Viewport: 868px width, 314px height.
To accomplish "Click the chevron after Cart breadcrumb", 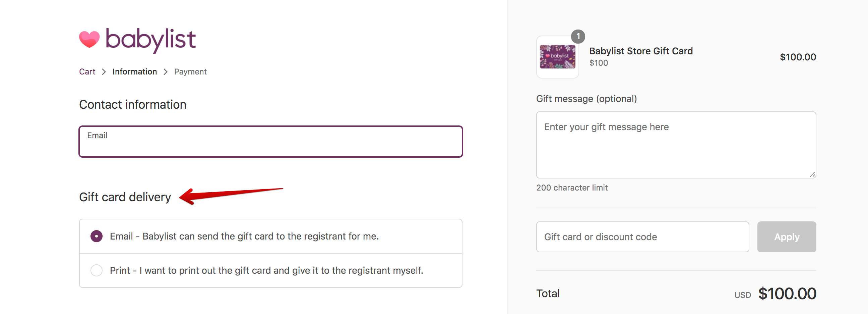I will pyautogui.click(x=104, y=72).
